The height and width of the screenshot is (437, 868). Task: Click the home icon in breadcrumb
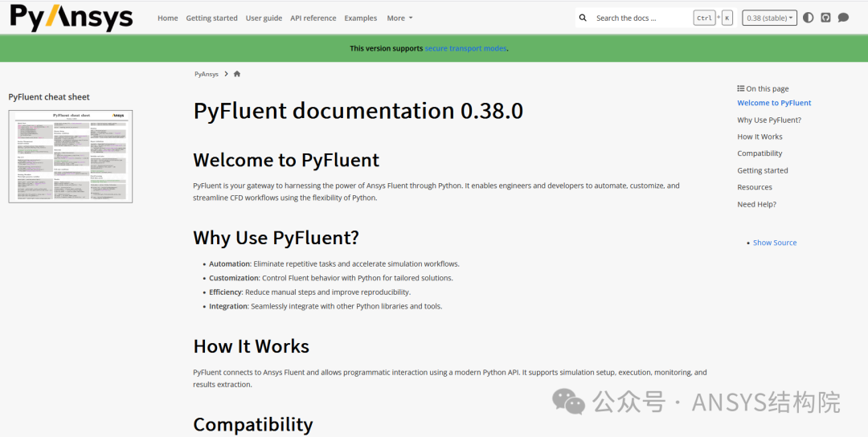237,74
